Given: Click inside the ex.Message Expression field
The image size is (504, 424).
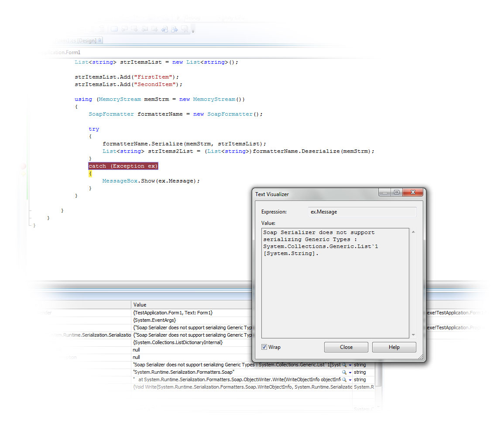Looking at the screenshot, I should coord(362,212).
